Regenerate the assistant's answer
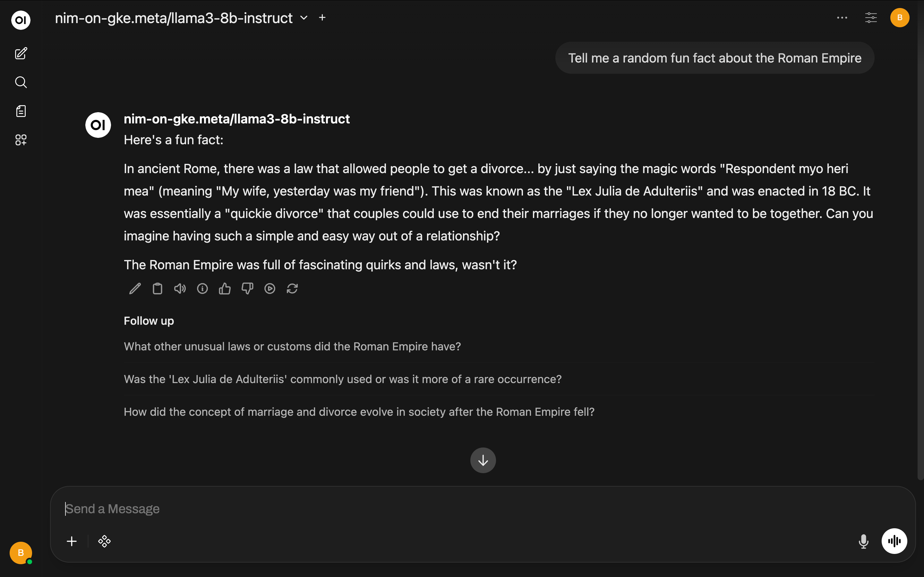Viewport: 924px width, 577px height. click(x=292, y=289)
